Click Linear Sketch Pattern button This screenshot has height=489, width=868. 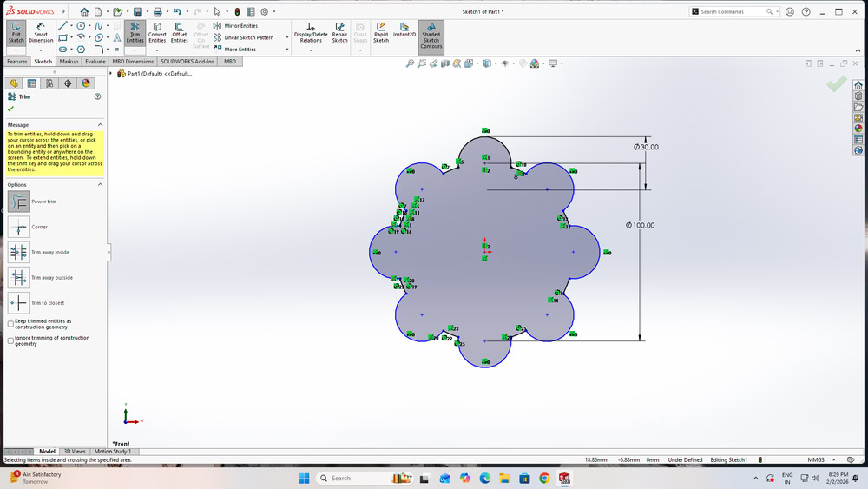244,37
